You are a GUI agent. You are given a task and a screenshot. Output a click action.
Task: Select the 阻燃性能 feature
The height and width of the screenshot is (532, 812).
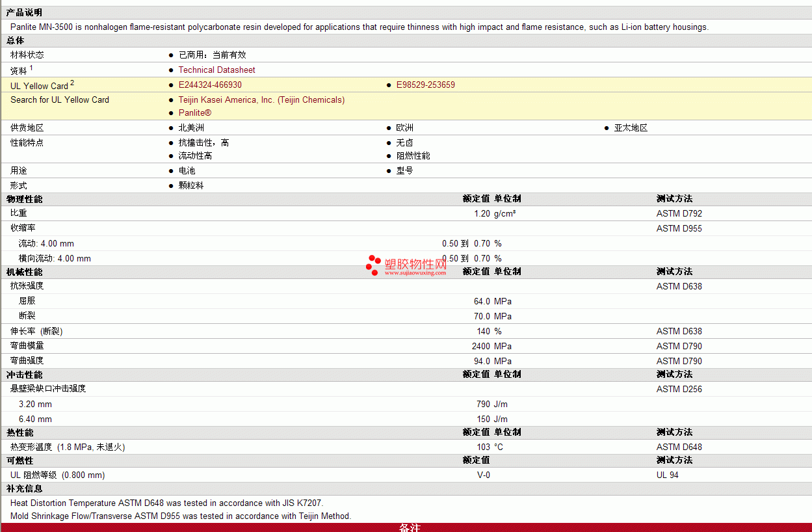pyautogui.click(x=413, y=155)
